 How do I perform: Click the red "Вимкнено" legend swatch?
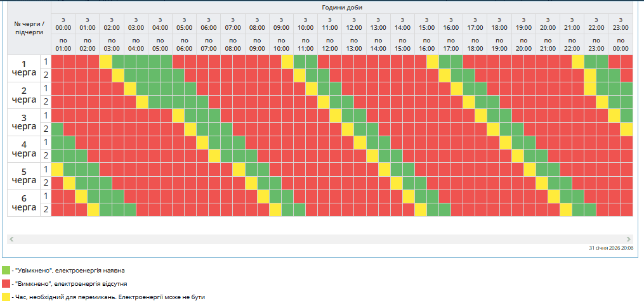click(x=6, y=283)
